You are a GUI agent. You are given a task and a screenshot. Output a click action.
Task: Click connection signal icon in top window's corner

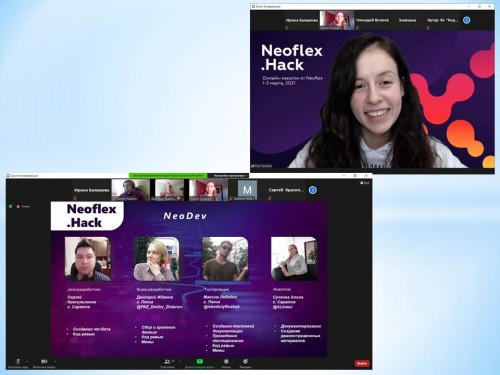(253, 166)
